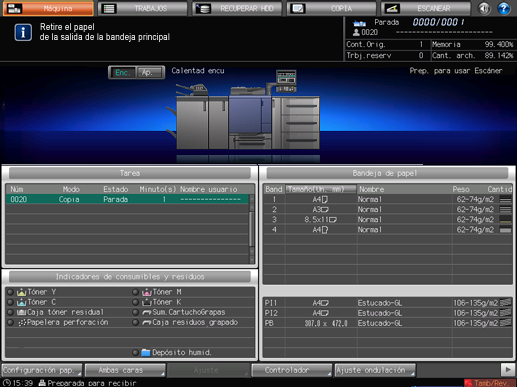The width and height of the screenshot is (517, 387).
Task: Open Ajuste ondulación settings
Action: pyautogui.click(x=375, y=370)
